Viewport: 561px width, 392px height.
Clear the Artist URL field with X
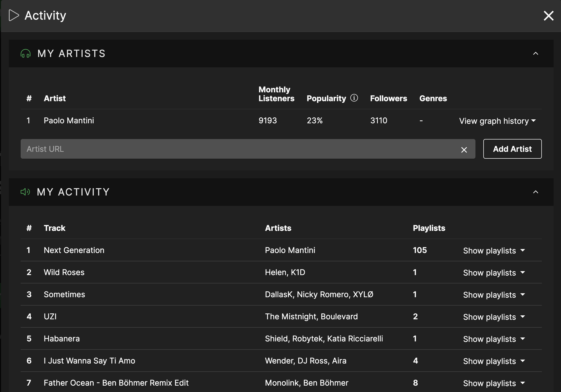click(x=464, y=150)
